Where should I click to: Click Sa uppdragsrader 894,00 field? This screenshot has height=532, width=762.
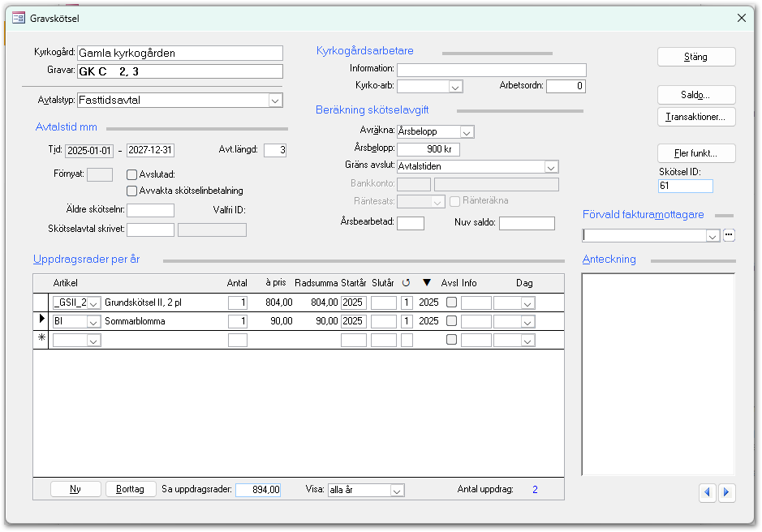[x=258, y=490]
